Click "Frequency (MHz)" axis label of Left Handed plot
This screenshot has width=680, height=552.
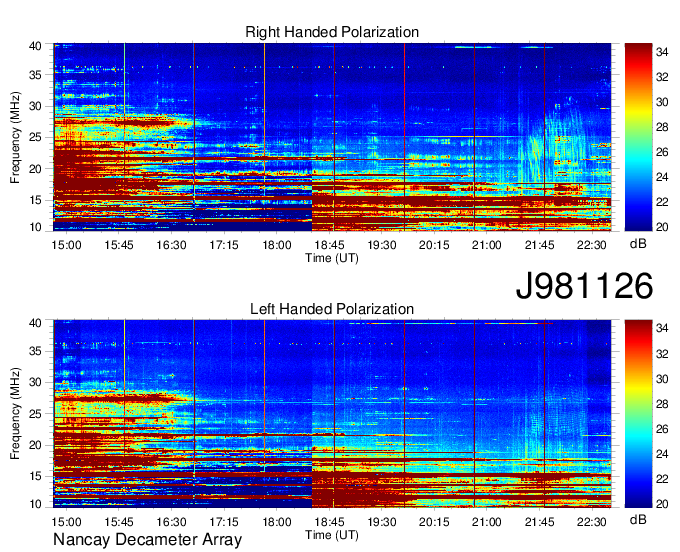click(x=15, y=414)
